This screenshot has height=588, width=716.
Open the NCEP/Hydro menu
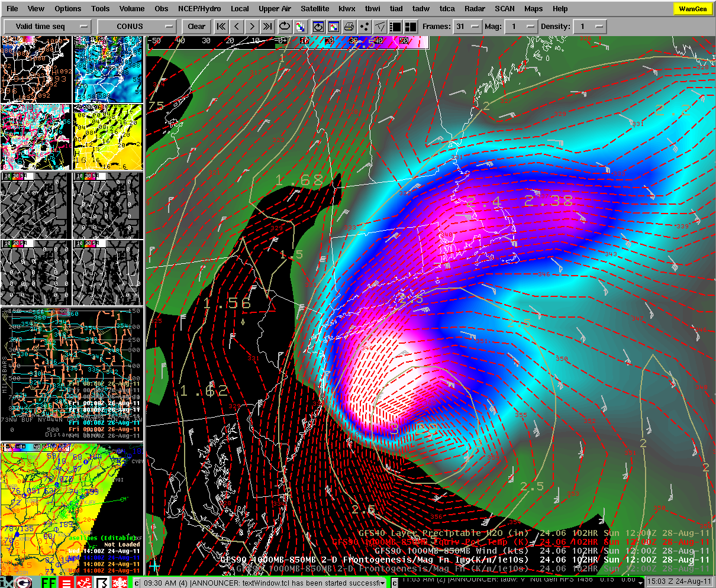[199, 9]
